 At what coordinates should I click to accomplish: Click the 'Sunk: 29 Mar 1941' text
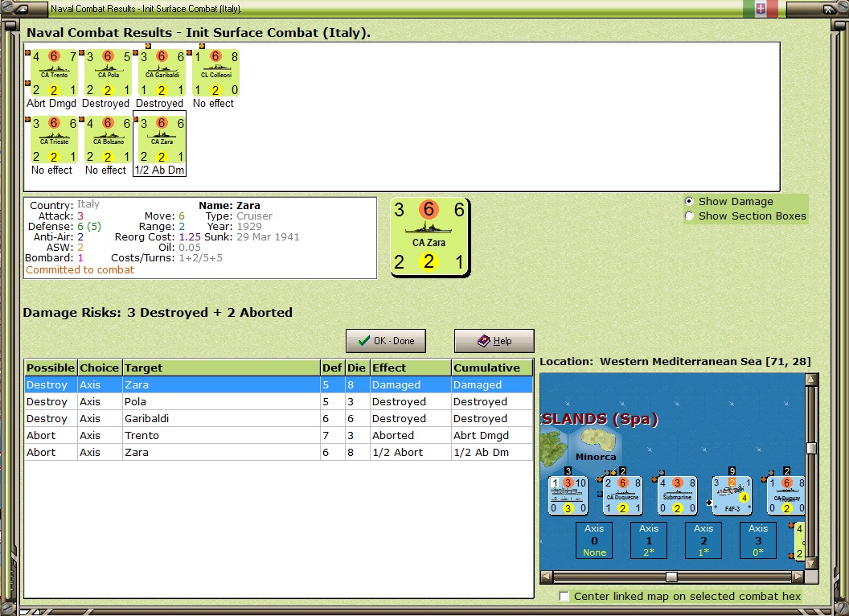coord(252,236)
